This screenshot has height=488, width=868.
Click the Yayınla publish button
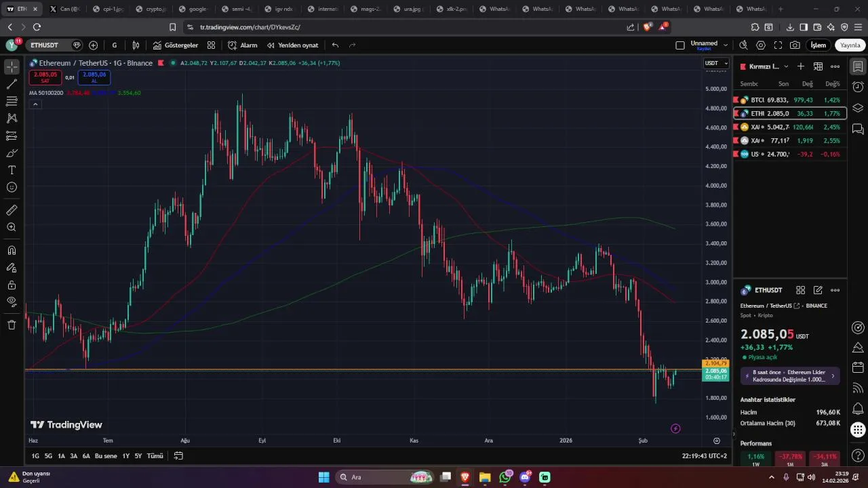point(850,45)
